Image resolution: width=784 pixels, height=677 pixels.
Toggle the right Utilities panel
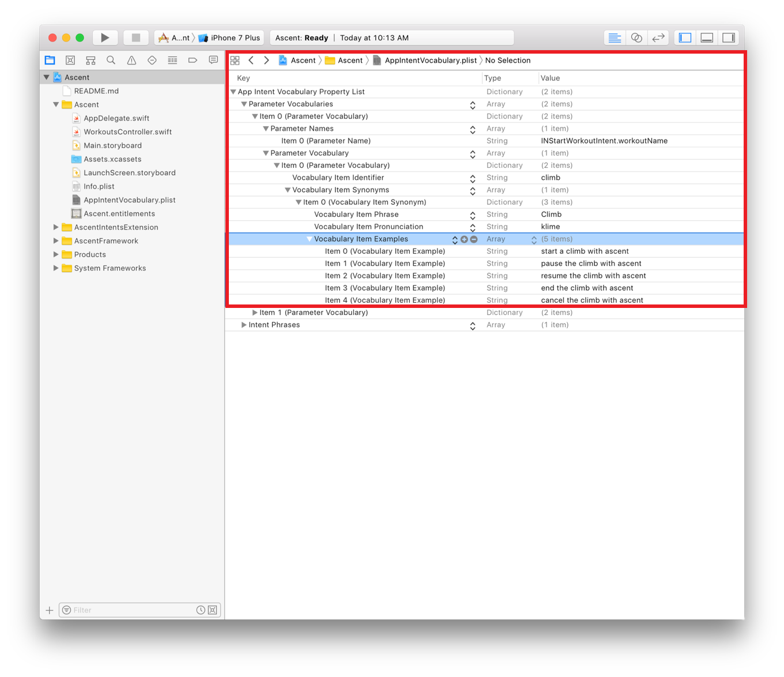[x=729, y=37]
